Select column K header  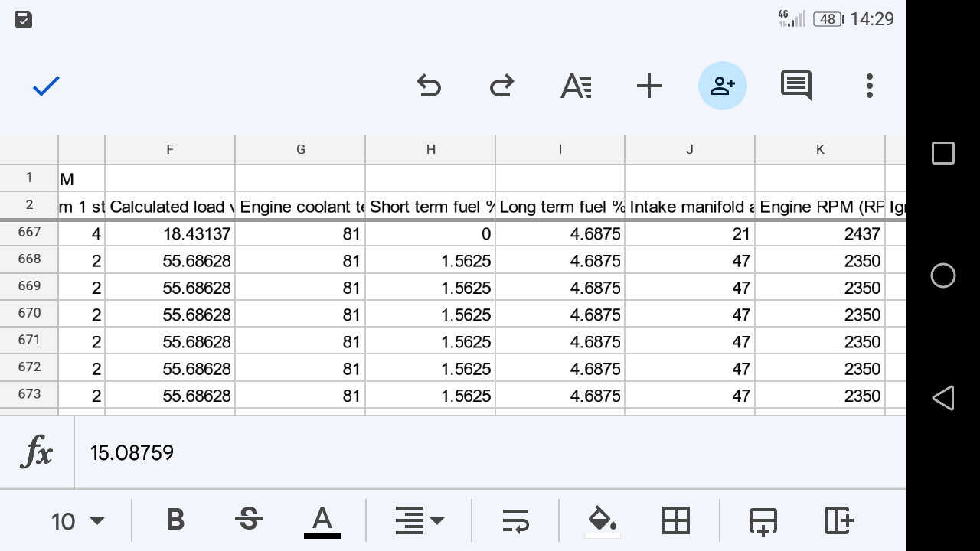[820, 149]
